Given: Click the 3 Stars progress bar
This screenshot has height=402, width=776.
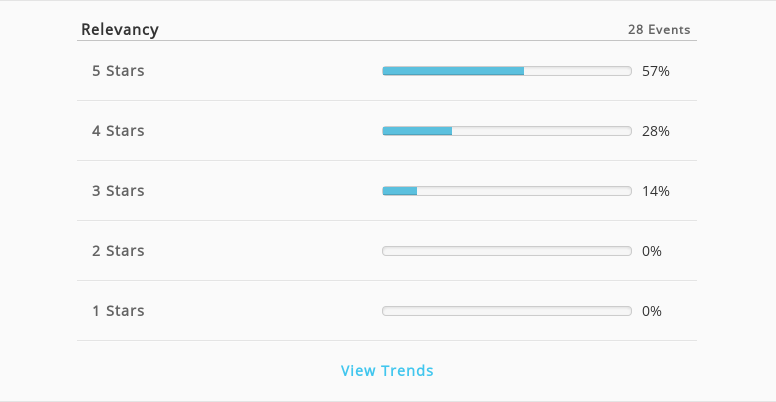Looking at the screenshot, I should click(507, 191).
